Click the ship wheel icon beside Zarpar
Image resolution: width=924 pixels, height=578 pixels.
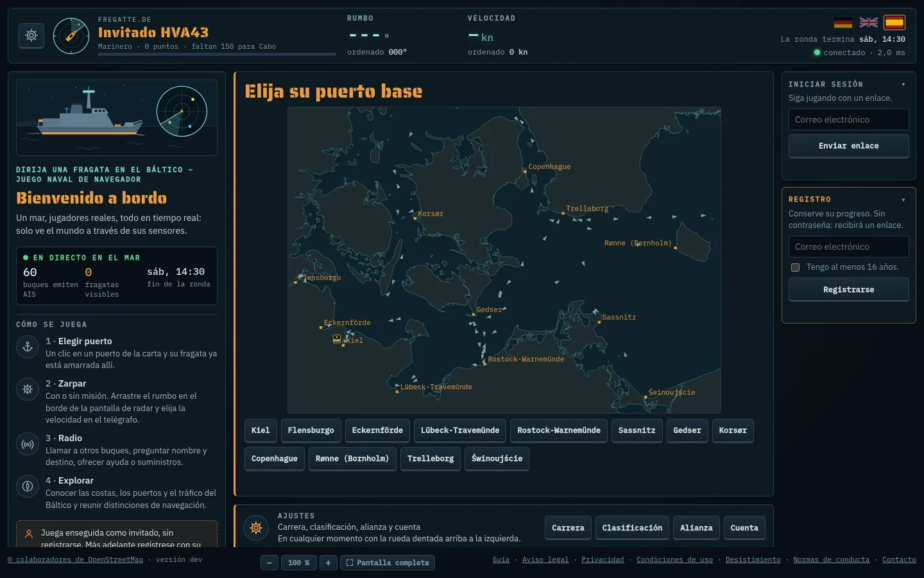28,389
